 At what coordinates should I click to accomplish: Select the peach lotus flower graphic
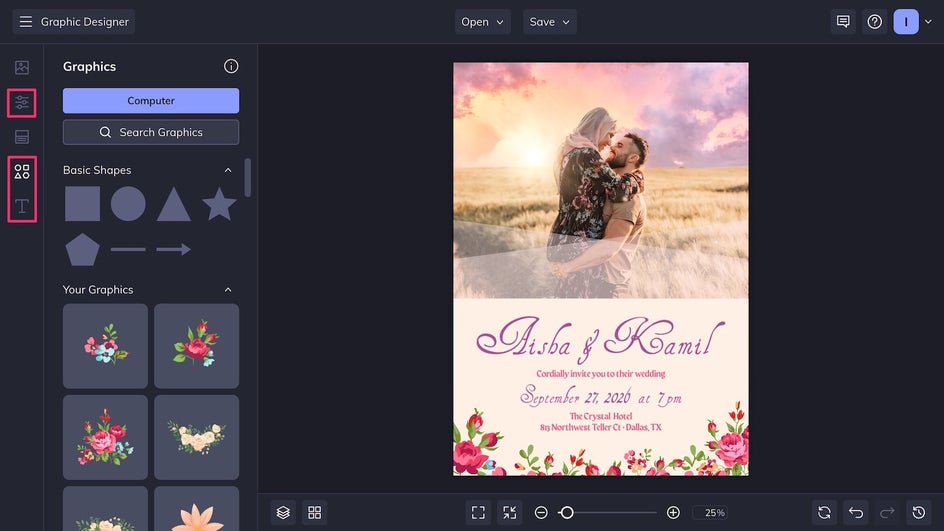pos(196,509)
